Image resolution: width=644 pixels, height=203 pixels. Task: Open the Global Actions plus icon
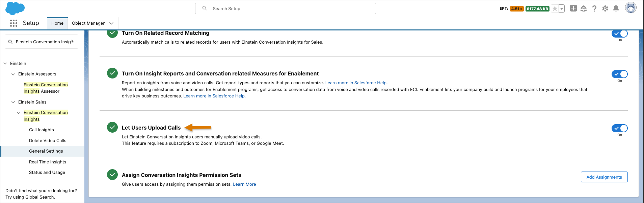[x=573, y=8]
